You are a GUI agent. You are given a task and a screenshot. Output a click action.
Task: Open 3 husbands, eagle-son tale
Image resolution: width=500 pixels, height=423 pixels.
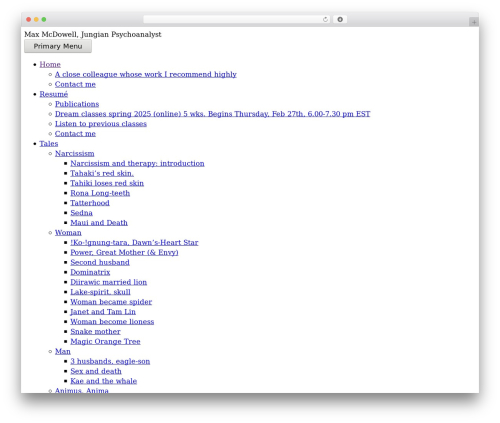110,361
